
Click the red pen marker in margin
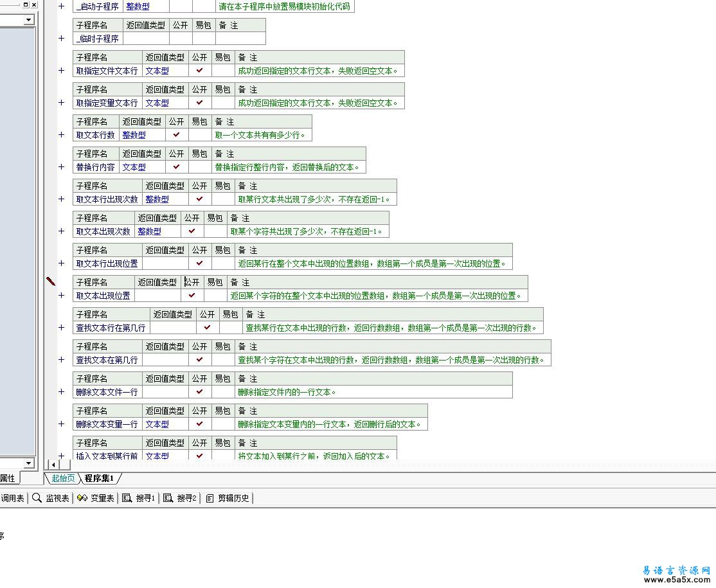51,281
